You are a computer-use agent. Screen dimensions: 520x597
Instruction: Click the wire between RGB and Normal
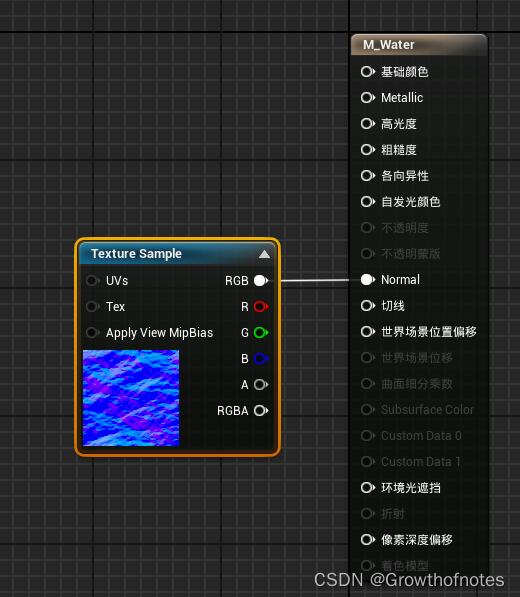pos(315,281)
